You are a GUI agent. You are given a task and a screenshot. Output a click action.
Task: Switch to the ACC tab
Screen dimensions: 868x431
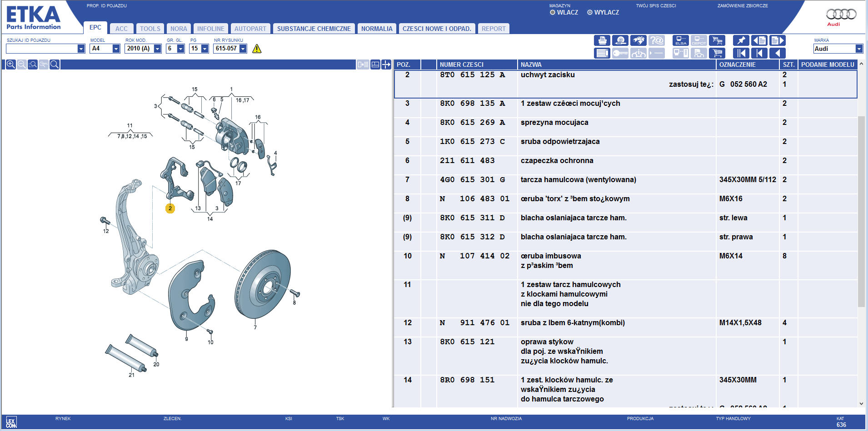pos(121,29)
